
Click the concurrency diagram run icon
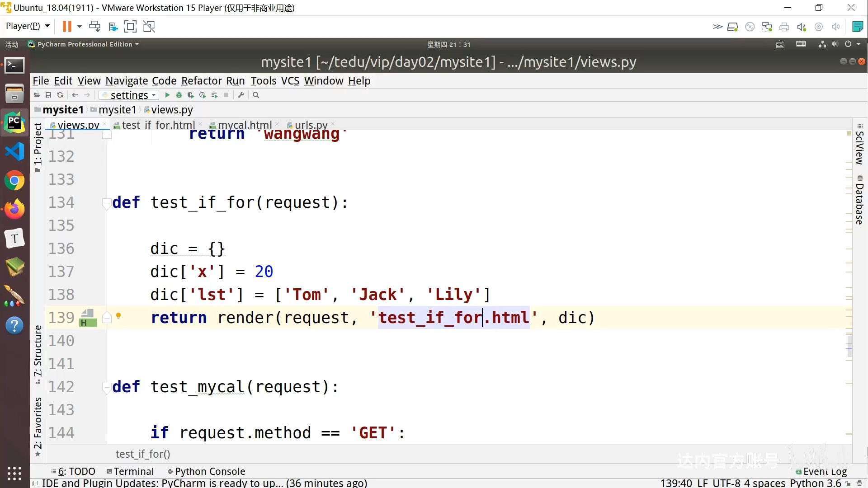click(x=214, y=95)
